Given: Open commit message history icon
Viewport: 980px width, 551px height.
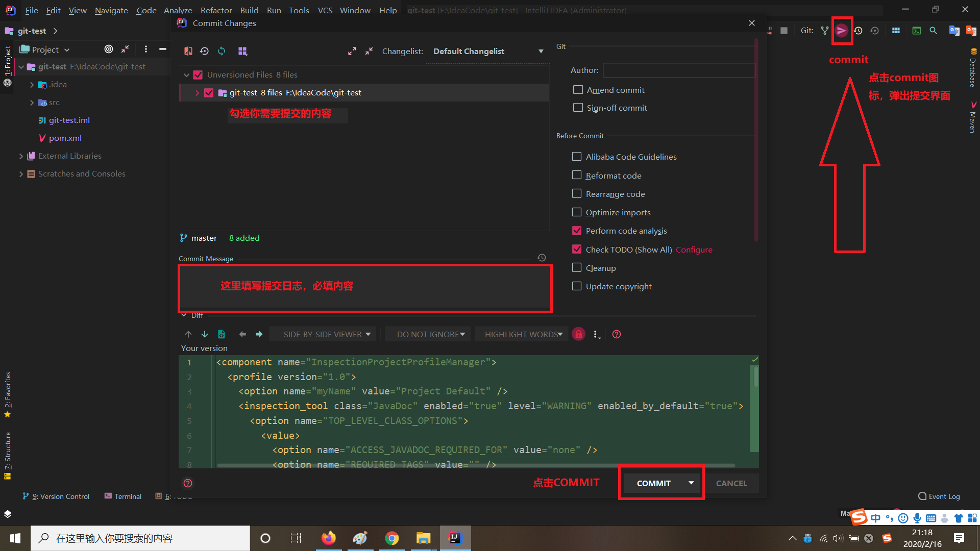Looking at the screenshot, I should tap(542, 258).
